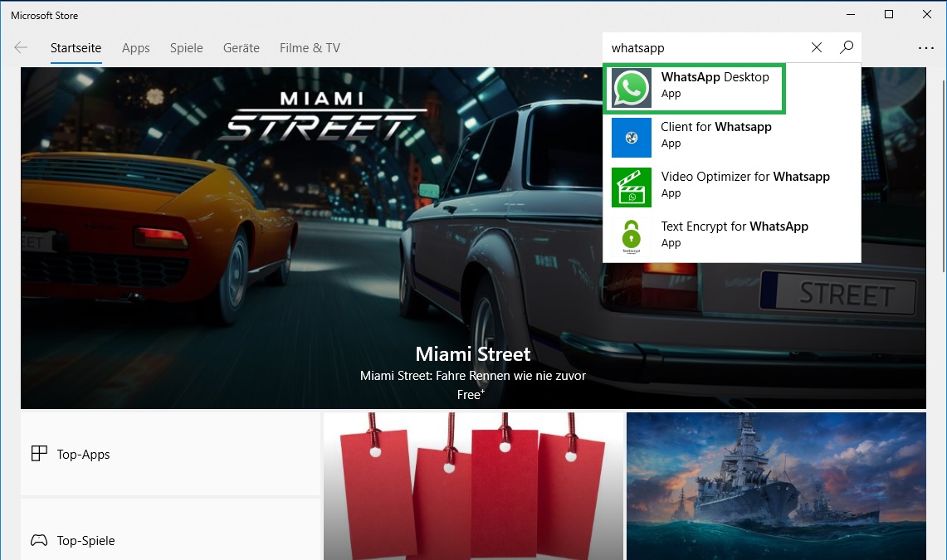Click the Top-Spiele gamepad icon
Image resolution: width=947 pixels, height=560 pixels.
click(x=39, y=540)
